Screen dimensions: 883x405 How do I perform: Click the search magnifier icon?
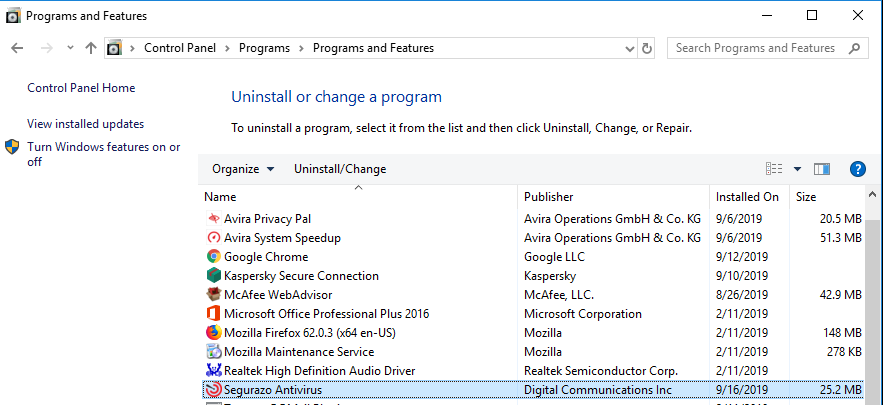[x=855, y=48]
